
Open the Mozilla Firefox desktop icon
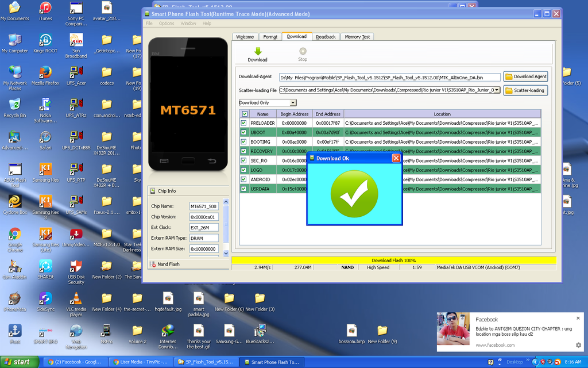(x=45, y=73)
